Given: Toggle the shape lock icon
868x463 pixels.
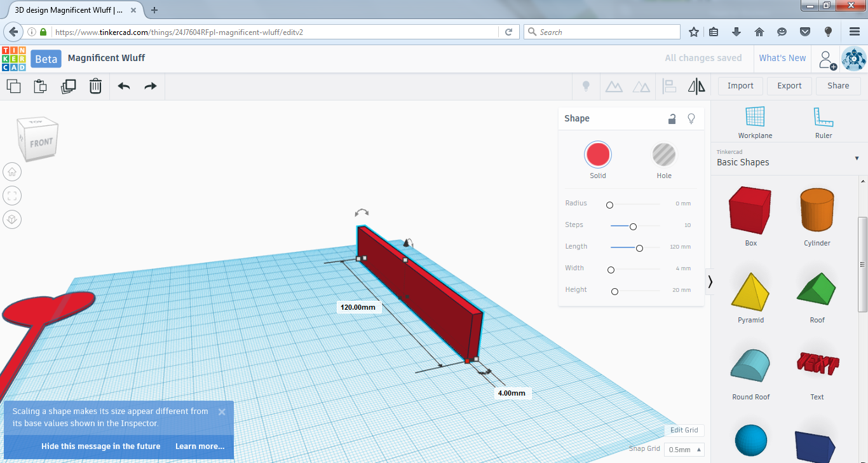Looking at the screenshot, I should [x=672, y=119].
